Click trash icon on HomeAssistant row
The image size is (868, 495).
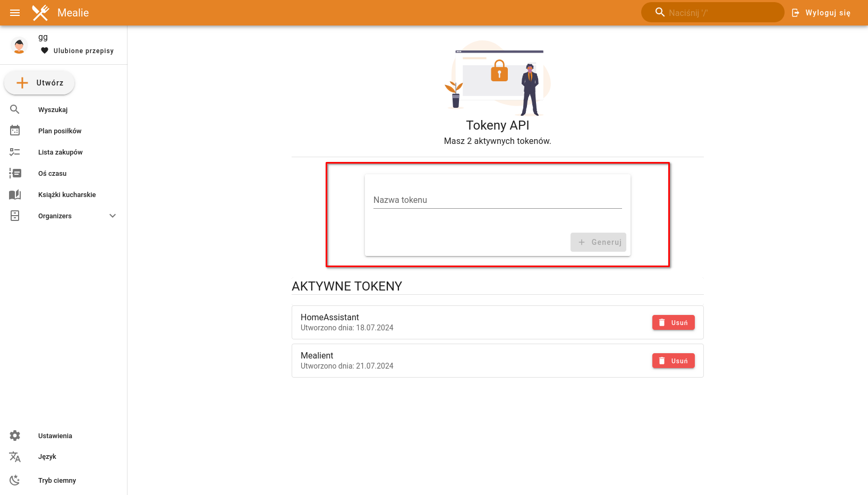662,322
